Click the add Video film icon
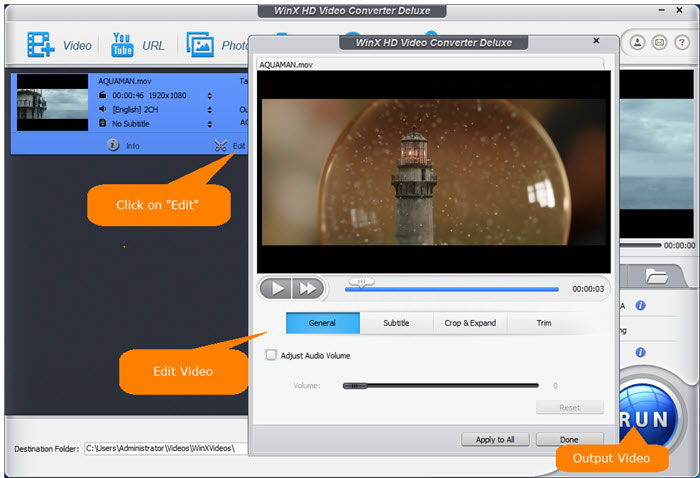 tap(41, 45)
